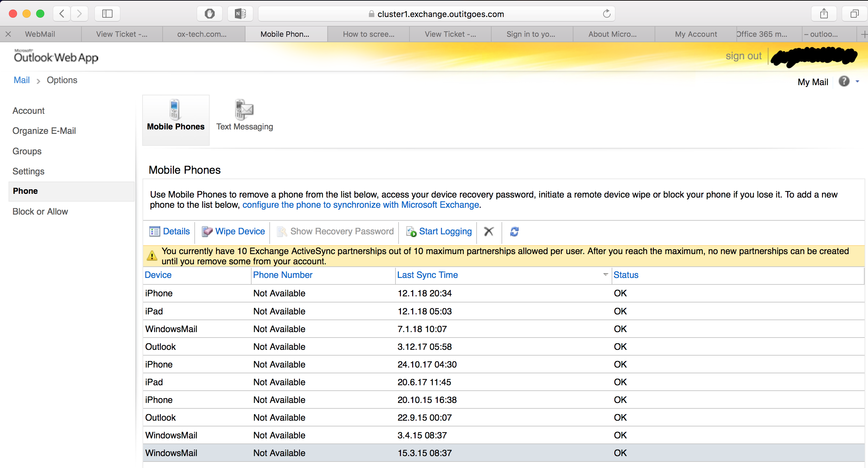Open configure phone to synchronize link
Viewport: 868px width, 468px height.
click(x=360, y=205)
